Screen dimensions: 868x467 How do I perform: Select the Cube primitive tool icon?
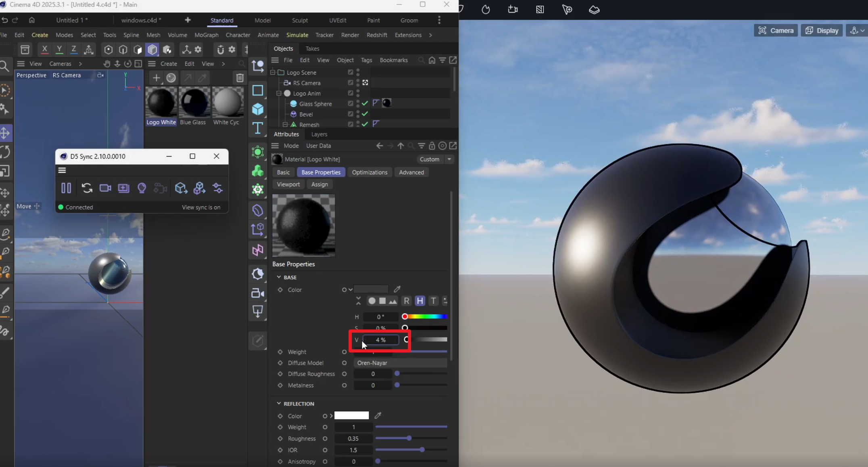258,109
